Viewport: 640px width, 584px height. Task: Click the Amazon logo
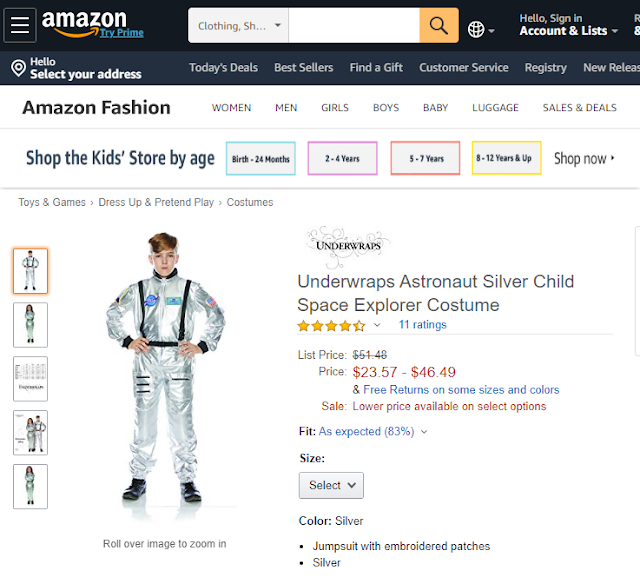84,20
